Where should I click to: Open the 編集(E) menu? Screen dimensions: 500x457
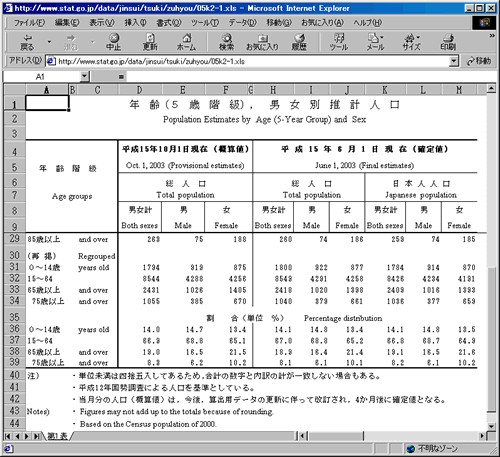pyautogui.click(x=67, y=23)
